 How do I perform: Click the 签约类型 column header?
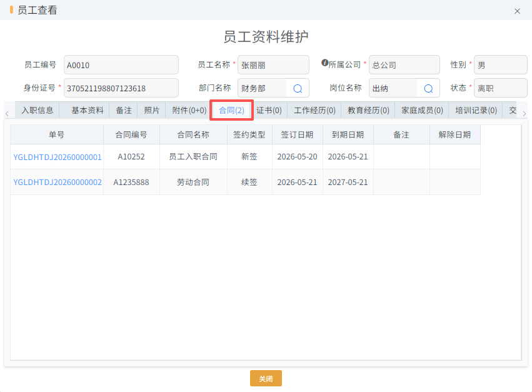coord(249,135)
